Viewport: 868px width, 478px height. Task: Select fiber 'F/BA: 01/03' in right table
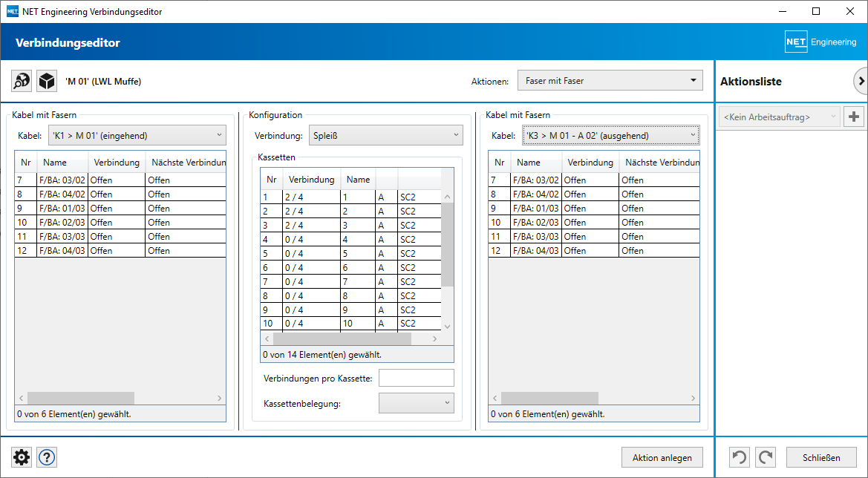pos(594,208)
